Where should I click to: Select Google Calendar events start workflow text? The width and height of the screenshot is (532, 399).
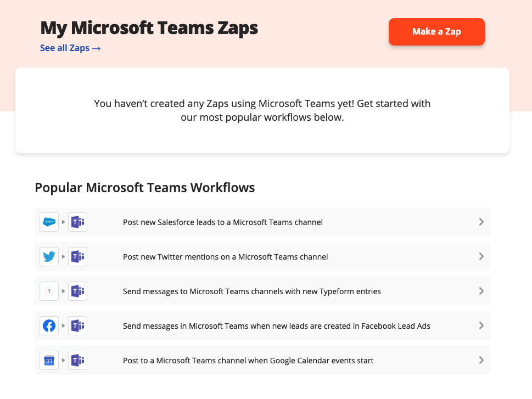(x=248, y=361)
